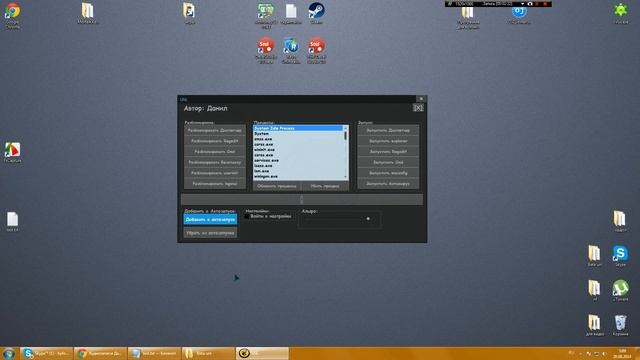This screenshot has width=640, height=360.
Task: Click 'Запустить explorer' button
Action: pyautogui.click(x=388, y=141)
